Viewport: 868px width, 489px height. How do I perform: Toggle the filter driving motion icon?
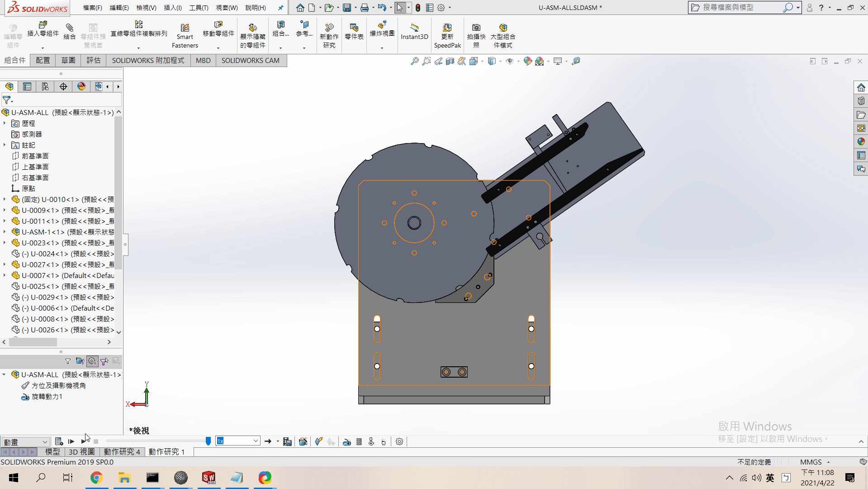click(x=92, y=361)
